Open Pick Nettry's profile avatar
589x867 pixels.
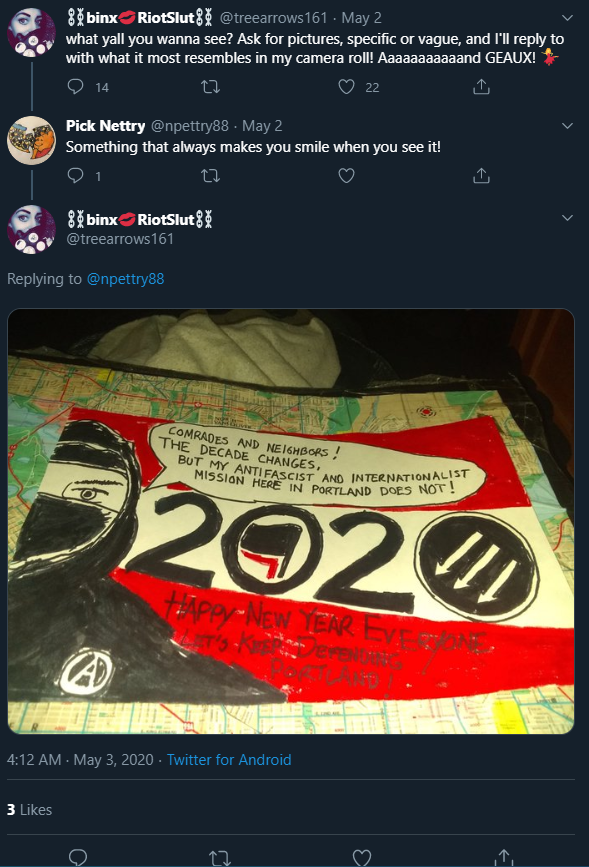click(32, 141)
